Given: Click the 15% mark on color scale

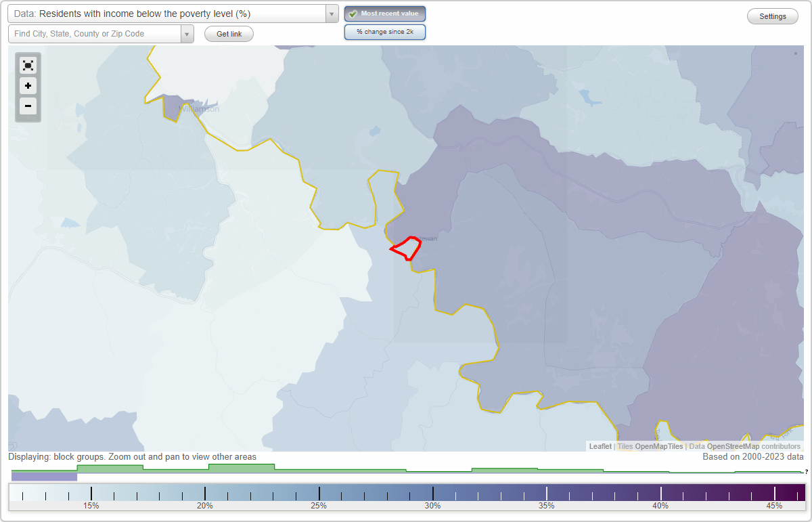Looking at the screenshot, I should click(91, 506).
